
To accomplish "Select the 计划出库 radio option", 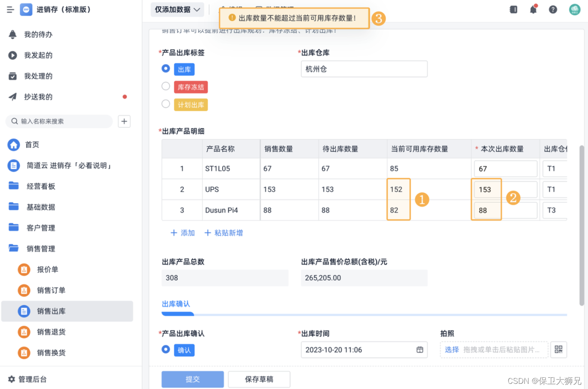I will [x=166, y=104].
